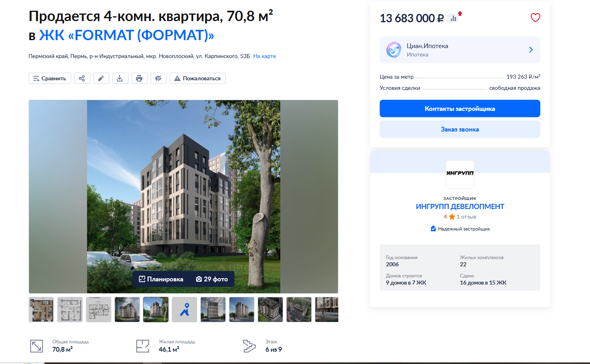Select the last thumbnail in photo strip

coord(327,310)
